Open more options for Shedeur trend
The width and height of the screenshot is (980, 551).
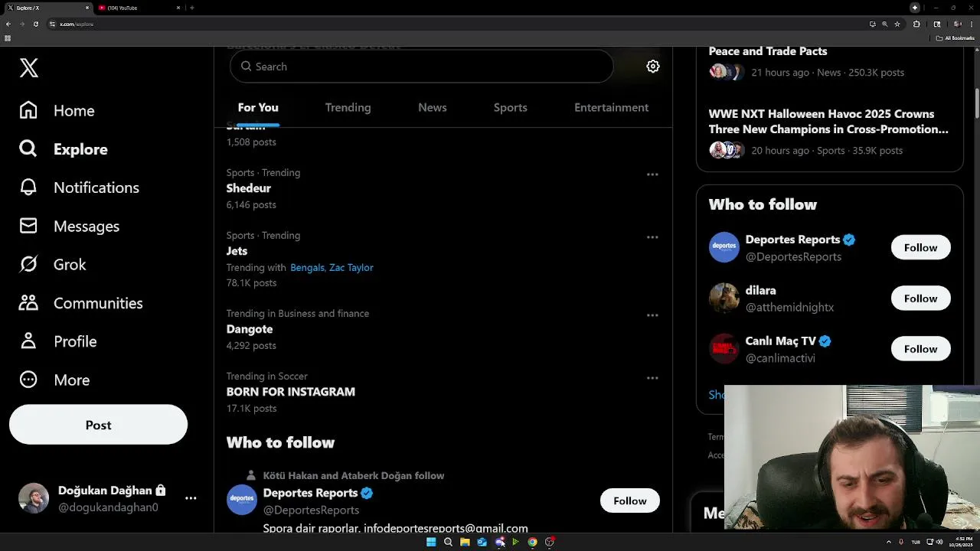[652, 174]
